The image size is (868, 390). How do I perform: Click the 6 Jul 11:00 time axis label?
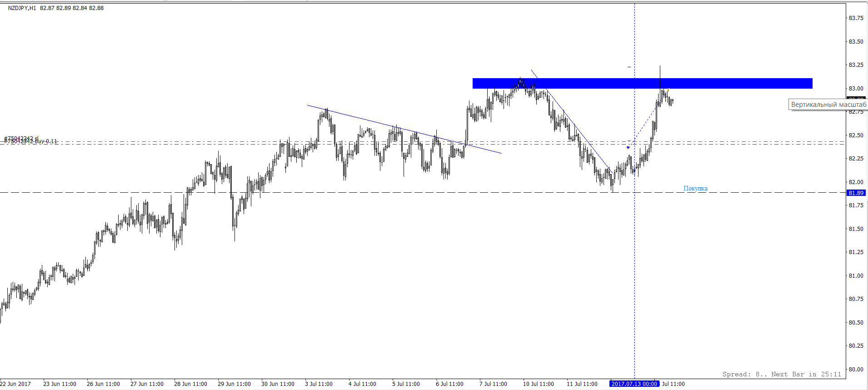tap(449, 384)
